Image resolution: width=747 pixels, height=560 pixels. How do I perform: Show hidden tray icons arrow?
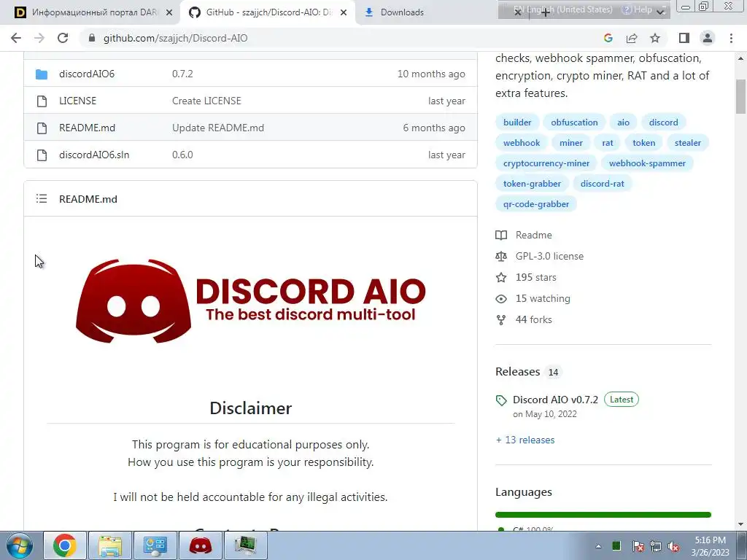tap(598, 546)
